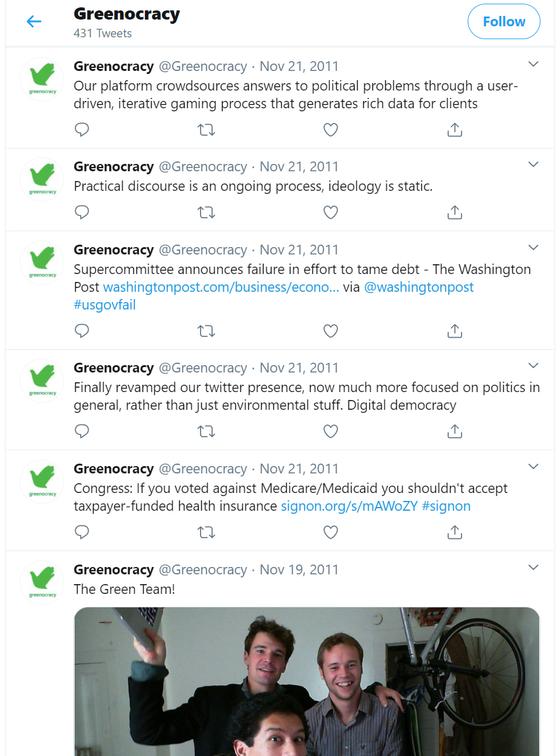Open the washingtonpost.com article link
This screenshot has height=756, width=560.
pyautogui.click(x=221, y=287)
